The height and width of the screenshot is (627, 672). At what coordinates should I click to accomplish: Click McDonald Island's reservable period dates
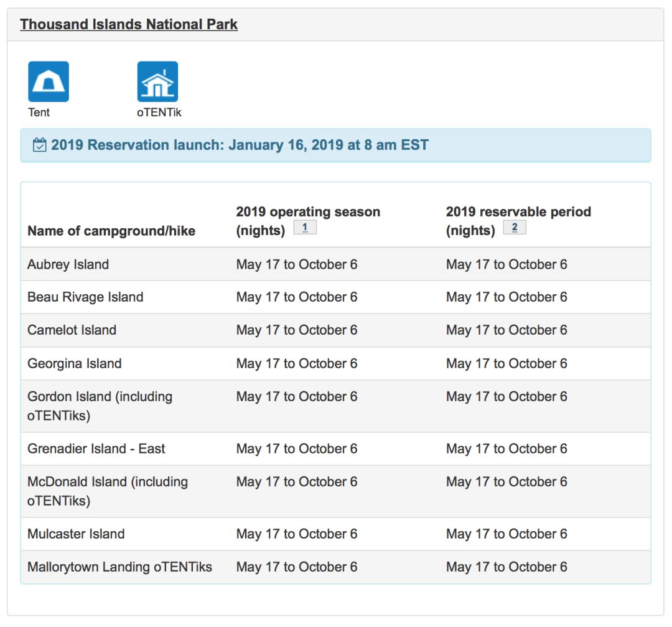coord(506,481)
